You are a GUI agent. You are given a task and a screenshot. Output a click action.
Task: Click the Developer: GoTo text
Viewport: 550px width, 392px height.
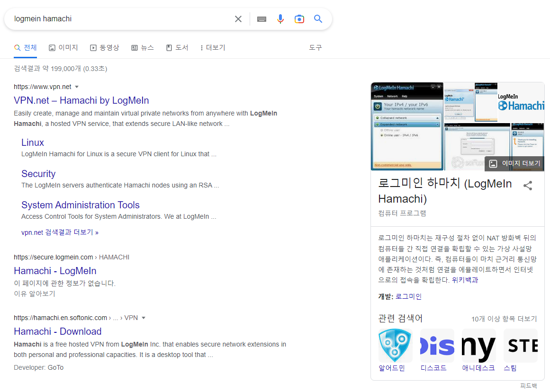38,368
